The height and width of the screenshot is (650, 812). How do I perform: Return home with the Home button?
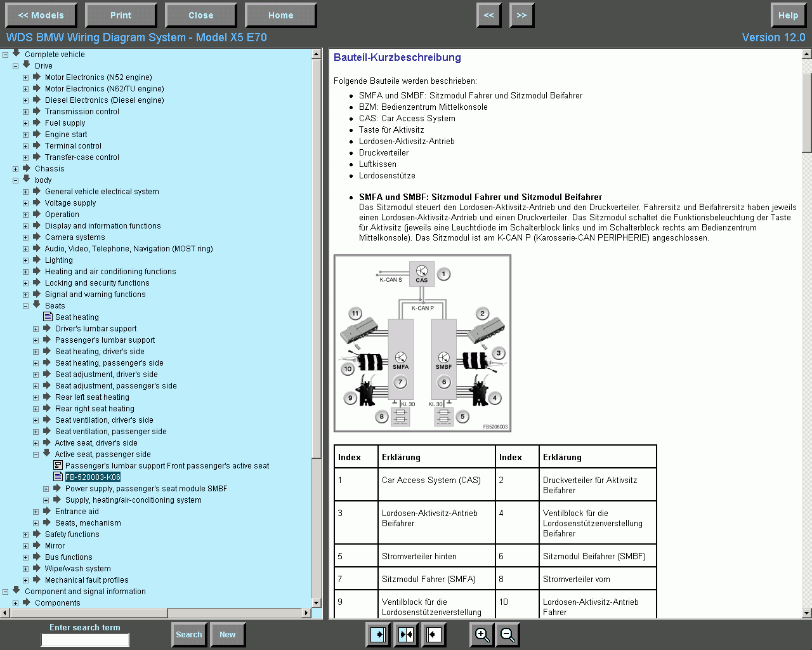click(x=280, y=15)
